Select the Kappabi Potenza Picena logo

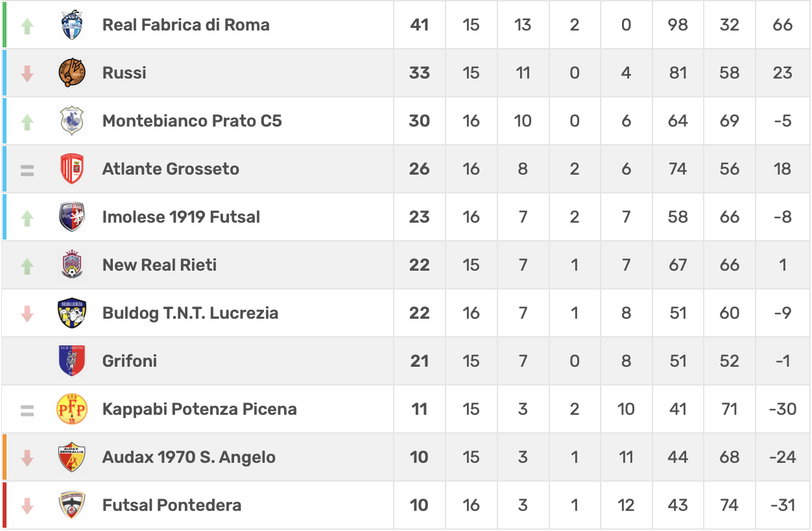click(x=72, y=409)
